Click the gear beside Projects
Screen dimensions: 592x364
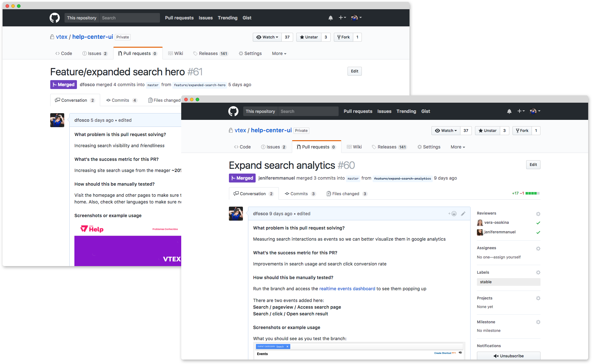coord(538,298)
